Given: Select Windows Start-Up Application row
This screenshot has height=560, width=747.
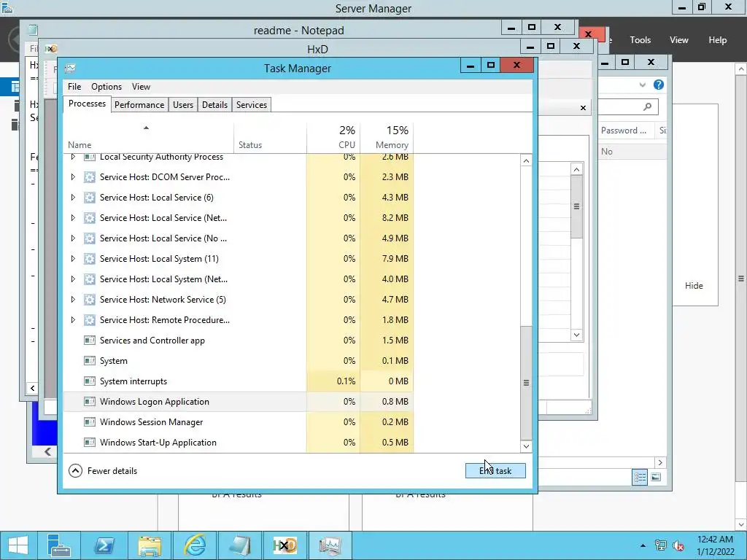Looking at the screenshot, I should 239,443.
